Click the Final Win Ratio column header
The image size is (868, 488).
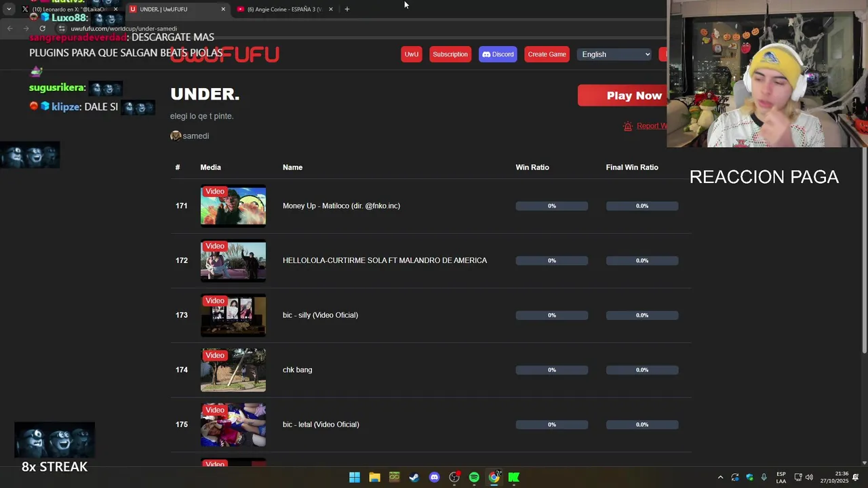click(x=632, y=167)
